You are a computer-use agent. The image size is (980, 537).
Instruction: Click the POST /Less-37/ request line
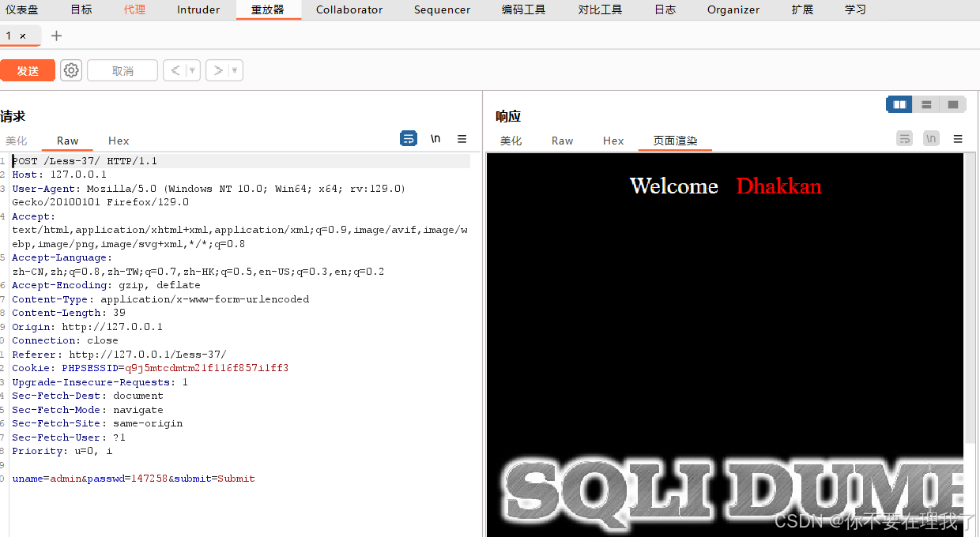coord(85,161)
